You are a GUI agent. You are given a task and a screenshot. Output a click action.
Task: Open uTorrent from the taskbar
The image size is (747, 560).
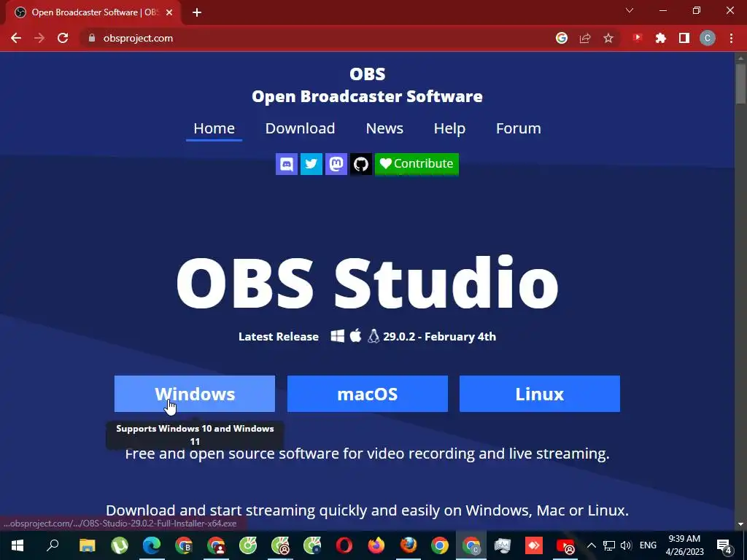pos(120,545)
